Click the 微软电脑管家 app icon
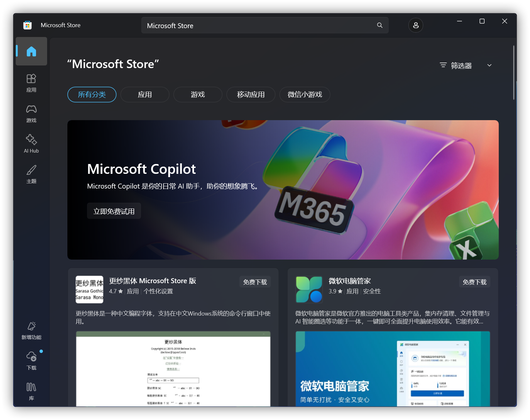 [309, 289]
